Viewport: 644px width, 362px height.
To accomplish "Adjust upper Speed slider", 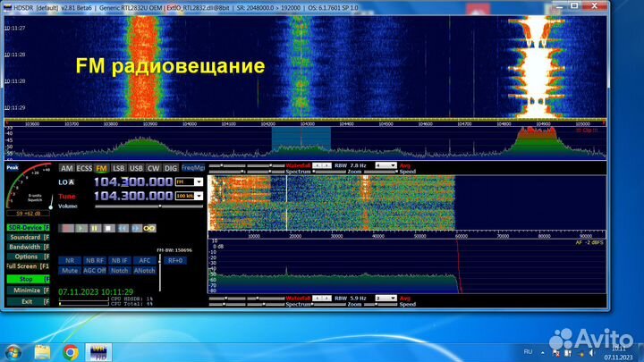I will click(x=381, y=172).
